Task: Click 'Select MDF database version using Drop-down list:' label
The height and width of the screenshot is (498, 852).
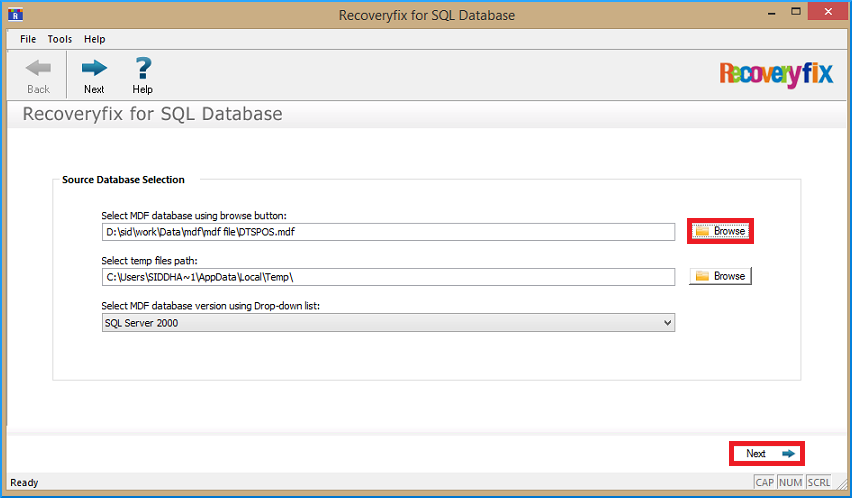Action: point(211,306)
